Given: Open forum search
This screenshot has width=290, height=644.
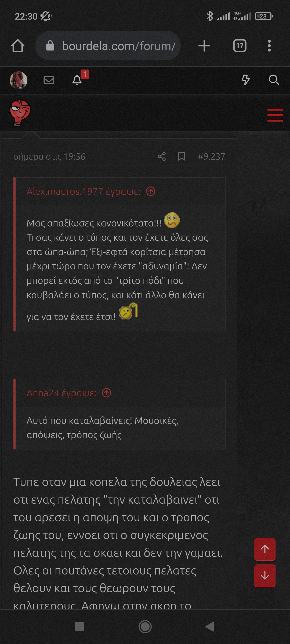Looking at the screenshot, I should pos(274,80).
